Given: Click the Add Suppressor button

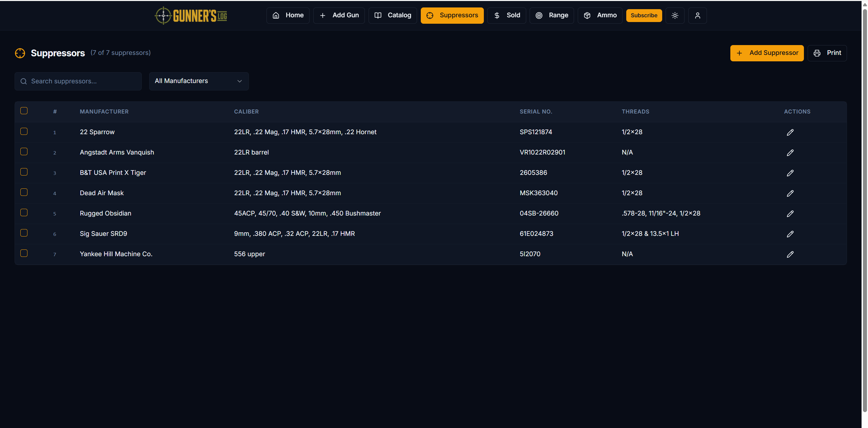Looking at the screenshot, I should coord(767,53).
